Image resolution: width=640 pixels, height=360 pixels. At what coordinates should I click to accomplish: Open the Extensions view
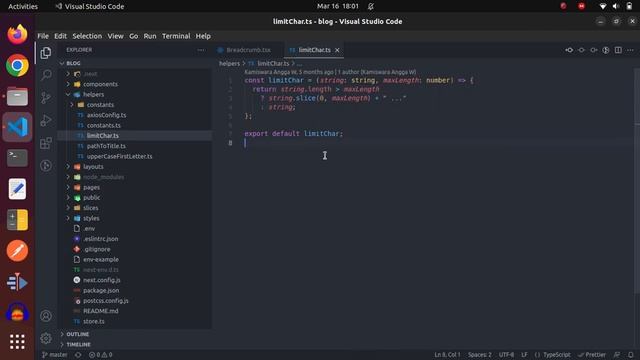click(46, 143)
